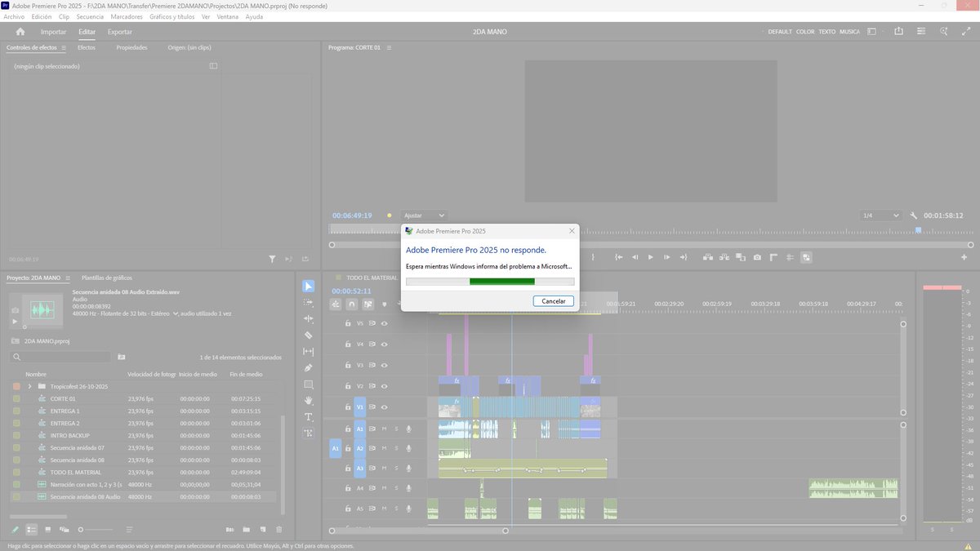Image resolution: width=980 pixels, height=551 pixels.
Task: Select the Rectangle tool
Action: 308,384
